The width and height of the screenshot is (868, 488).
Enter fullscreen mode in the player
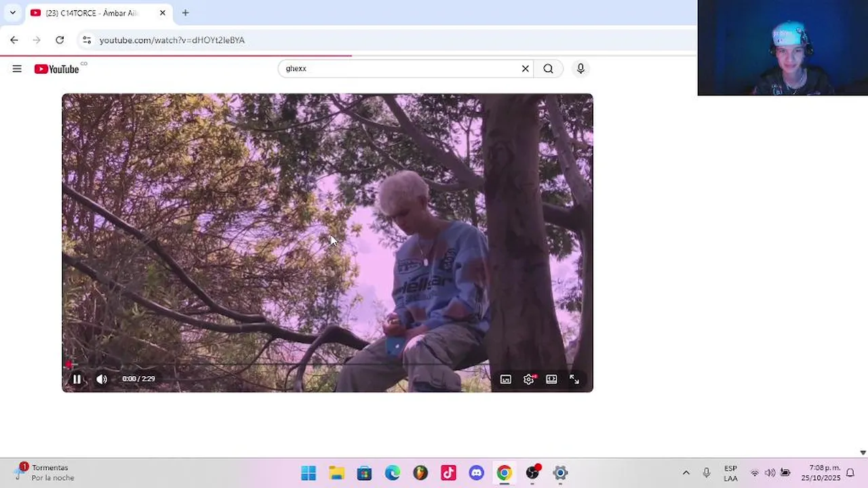click(x=574, y=380)
